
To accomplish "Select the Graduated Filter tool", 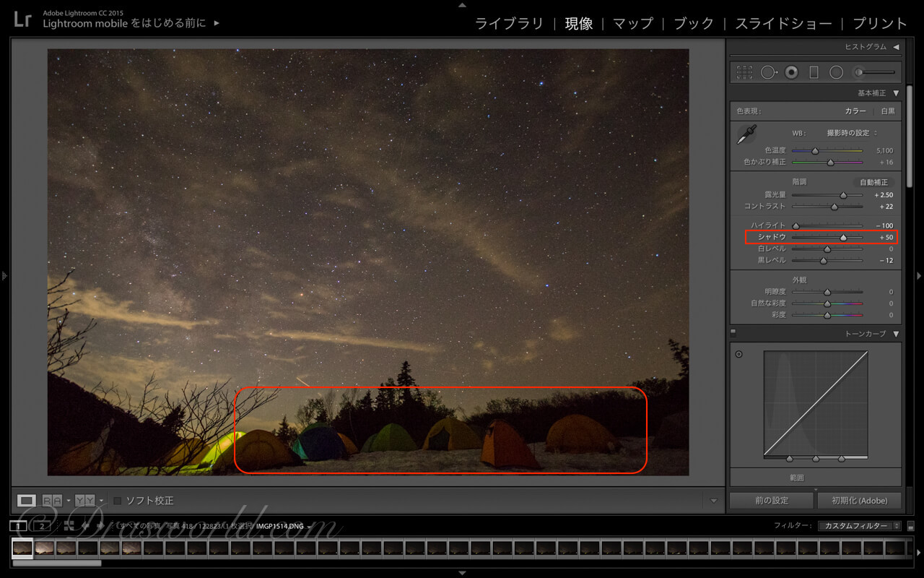I will 814,72.
